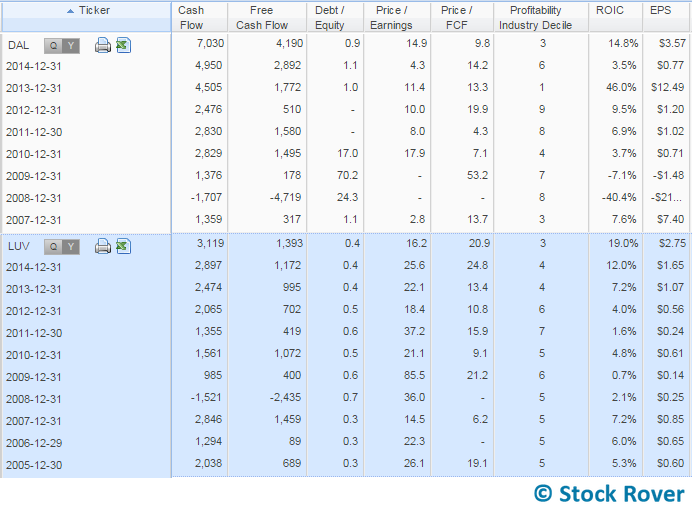Click LUV 2005 EPS value $0.60
This screenshot has height=509, width=692.
point(670,464)
